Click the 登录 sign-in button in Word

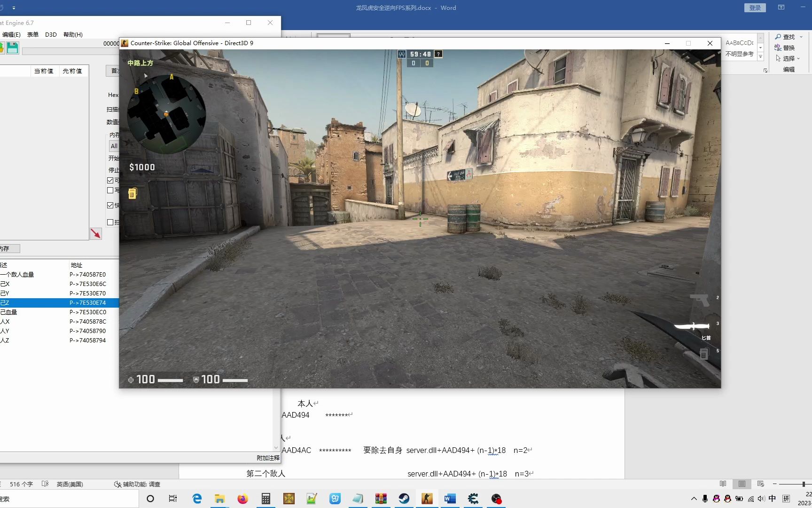(x=755, y=8)
